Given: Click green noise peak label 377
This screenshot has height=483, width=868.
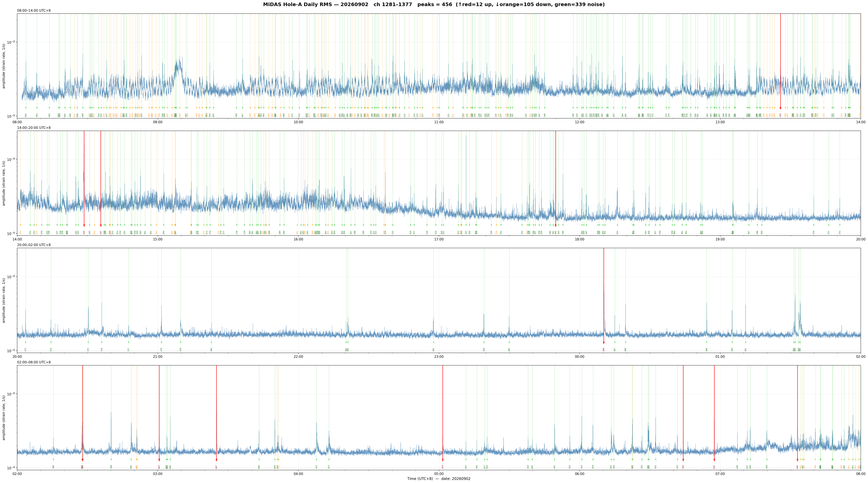Looking at the screenshot, I should tap(128, 349).
